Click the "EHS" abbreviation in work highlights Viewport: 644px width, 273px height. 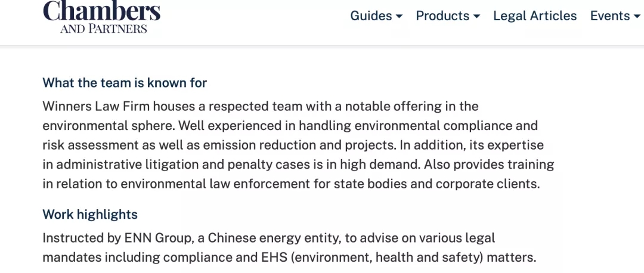click(x=273, y=258)
